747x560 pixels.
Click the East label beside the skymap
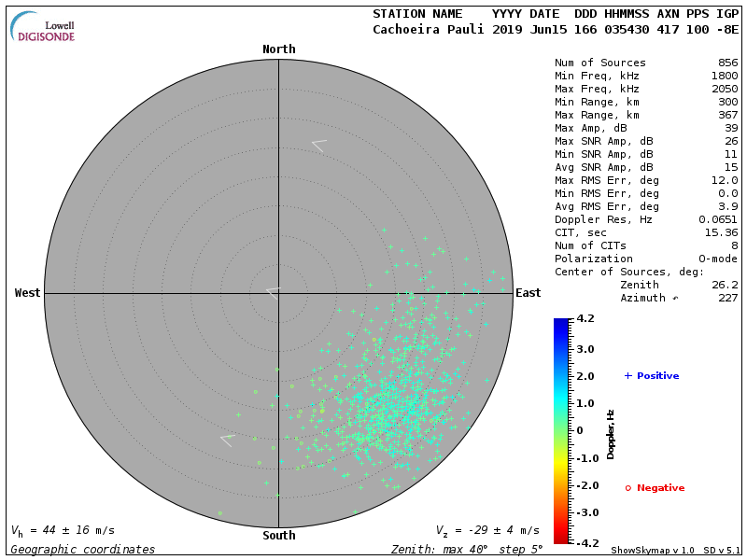pos(528,293)
